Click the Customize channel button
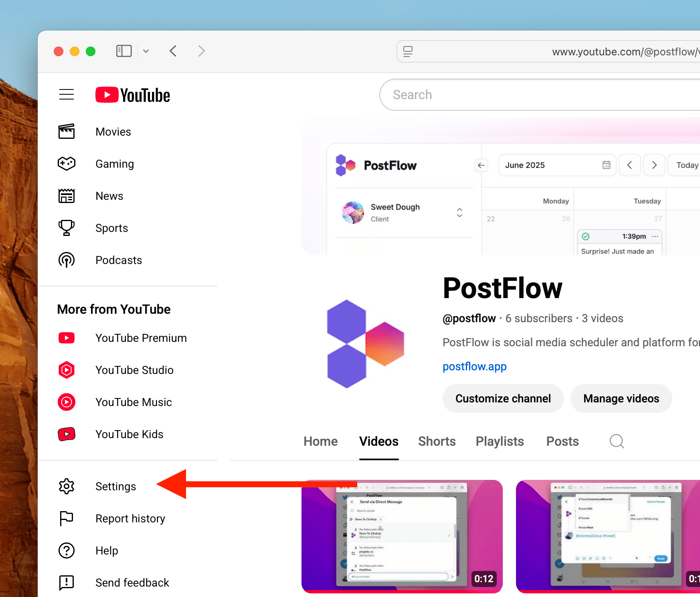This screenshot has height=597, width=700. [503, 398]
